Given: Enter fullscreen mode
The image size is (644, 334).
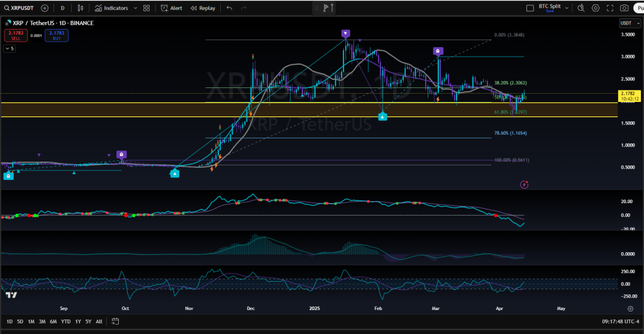Looking at the screenshot, I should (610, 8).
